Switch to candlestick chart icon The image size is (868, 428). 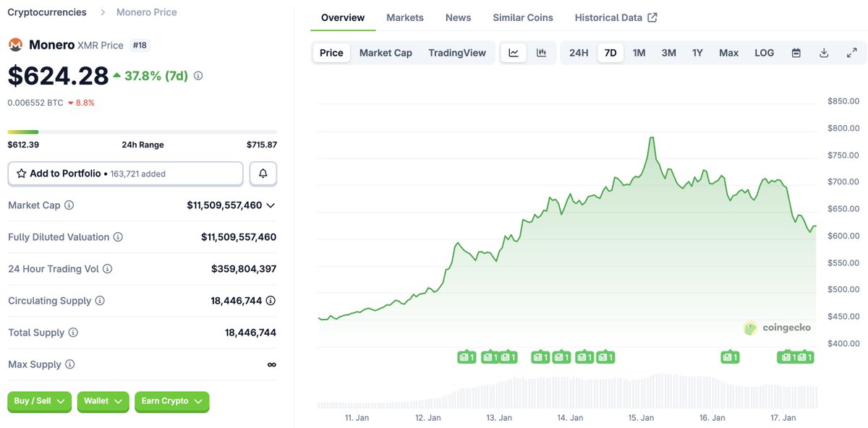click(x=541, y=53)
